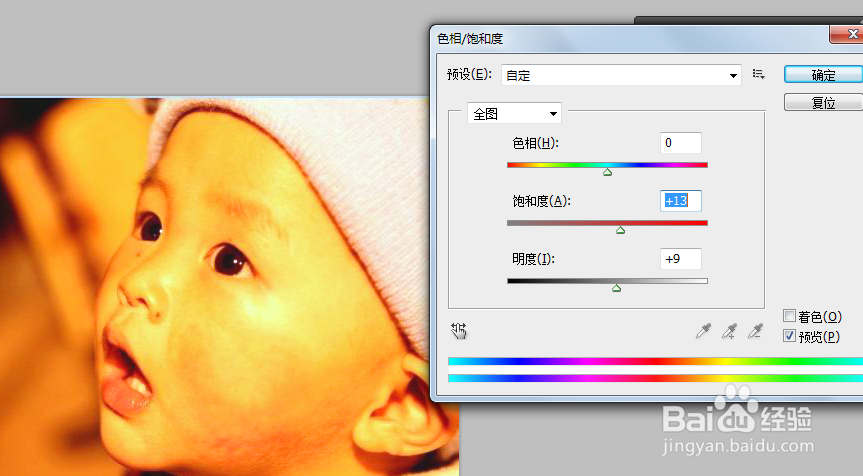
Task: Click the 色相 hue slider handle
Action: [607, 172]
